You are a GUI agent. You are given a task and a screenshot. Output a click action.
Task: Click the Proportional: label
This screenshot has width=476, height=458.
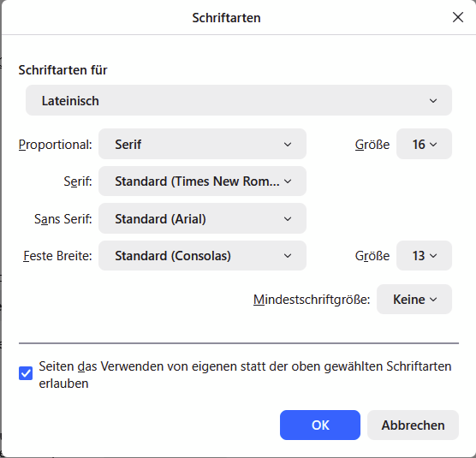point(56,145)
